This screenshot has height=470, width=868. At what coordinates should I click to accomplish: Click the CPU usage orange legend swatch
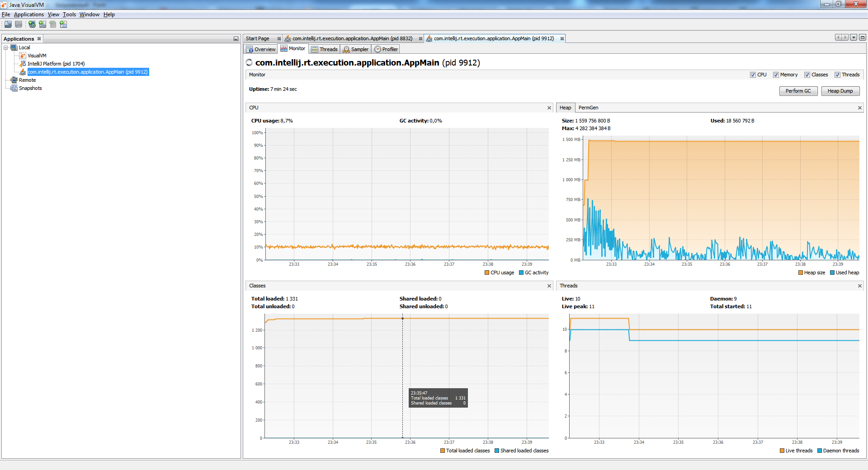click(x=487, y=273)
